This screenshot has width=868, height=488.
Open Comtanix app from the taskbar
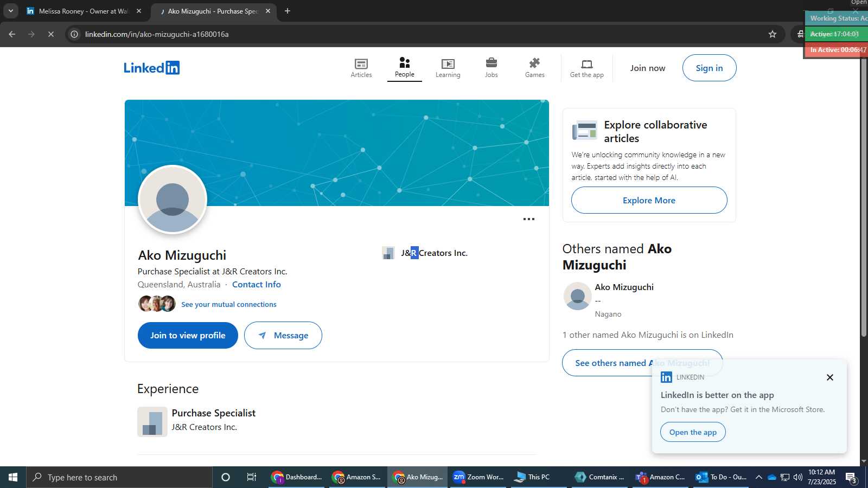pos(600,477)
